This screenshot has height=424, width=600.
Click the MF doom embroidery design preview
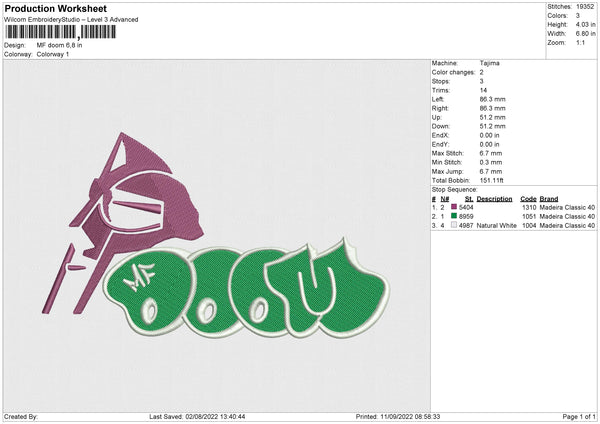[x=216, y=235]
